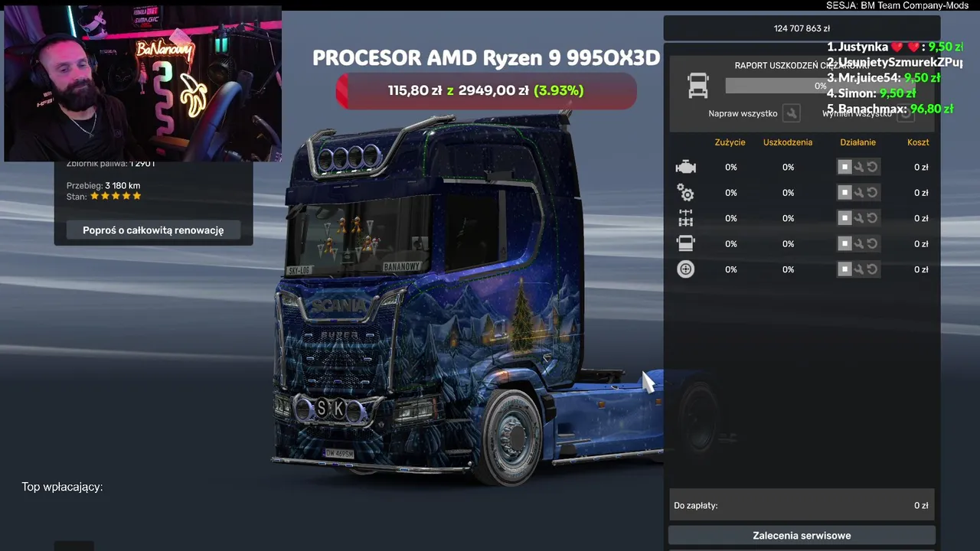This screenshot has width=980, height=551.
Task: Click wheels row cost 0 zł
Action: [x=921, y=269]
